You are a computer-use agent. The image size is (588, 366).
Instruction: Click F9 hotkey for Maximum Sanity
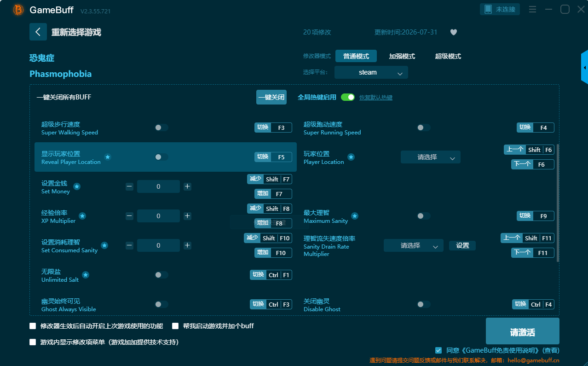click(x=536, y=216)
